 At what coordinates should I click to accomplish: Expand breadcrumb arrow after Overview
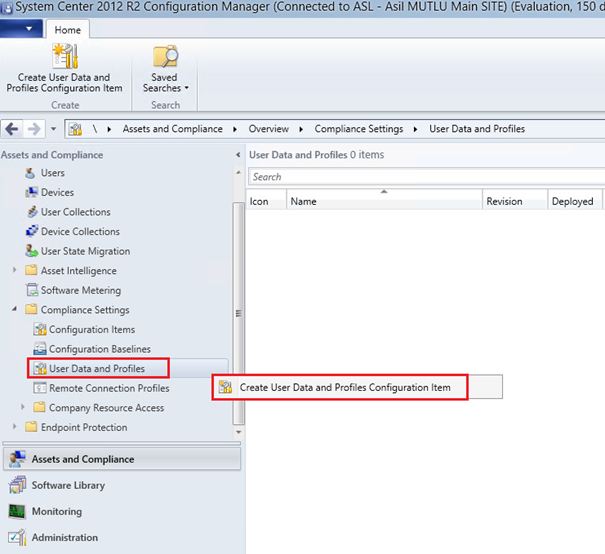coord(301,129)
